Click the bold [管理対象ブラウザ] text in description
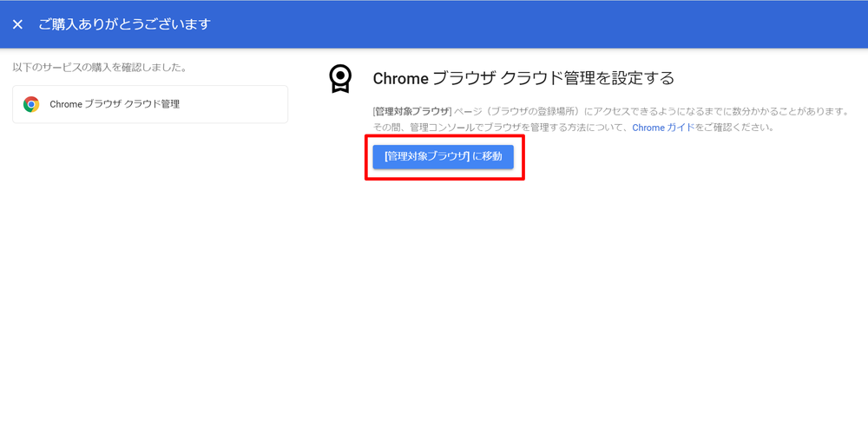Image resolution: width=868 pixels, height=446 pixels. pyautogui.click(x=413, y=111)
